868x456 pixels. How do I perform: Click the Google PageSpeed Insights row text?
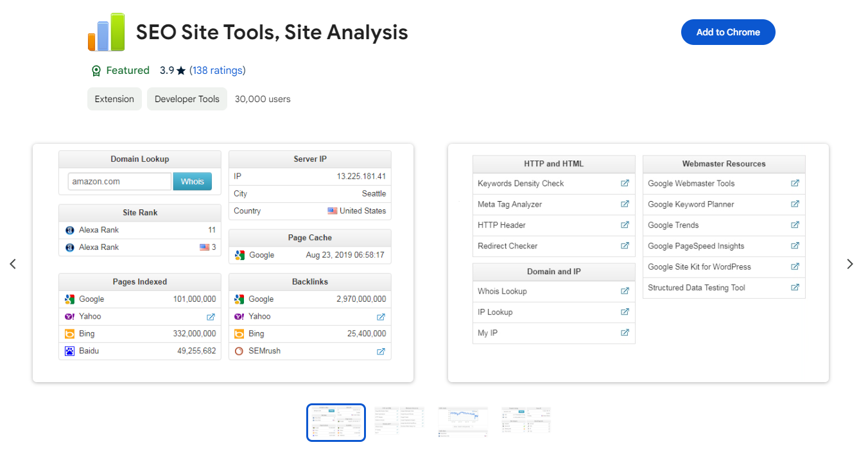(x=696, y=246)
